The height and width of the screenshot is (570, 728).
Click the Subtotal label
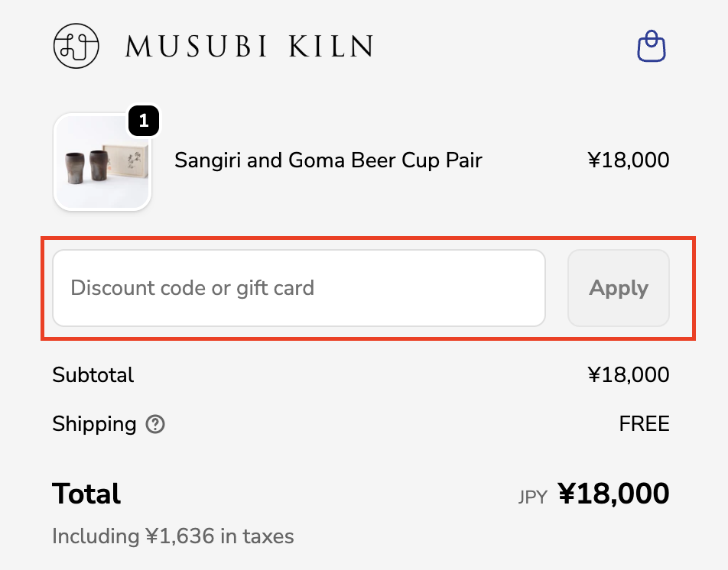93,374
